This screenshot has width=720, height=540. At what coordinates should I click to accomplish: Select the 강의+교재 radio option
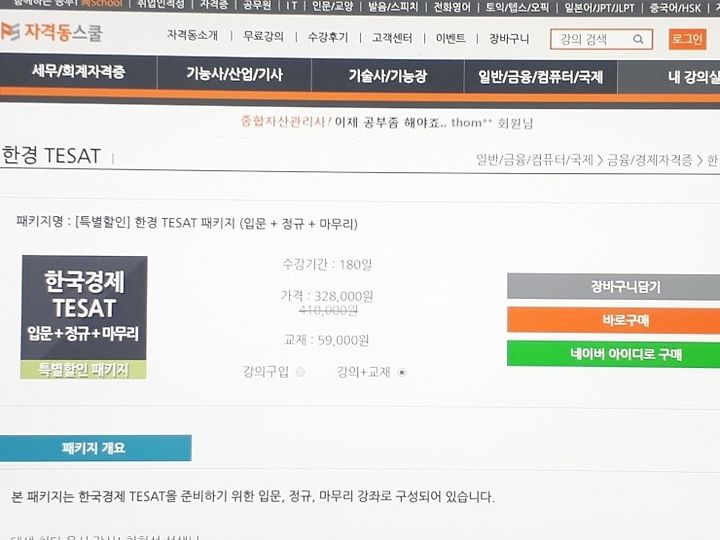point(402,372)
